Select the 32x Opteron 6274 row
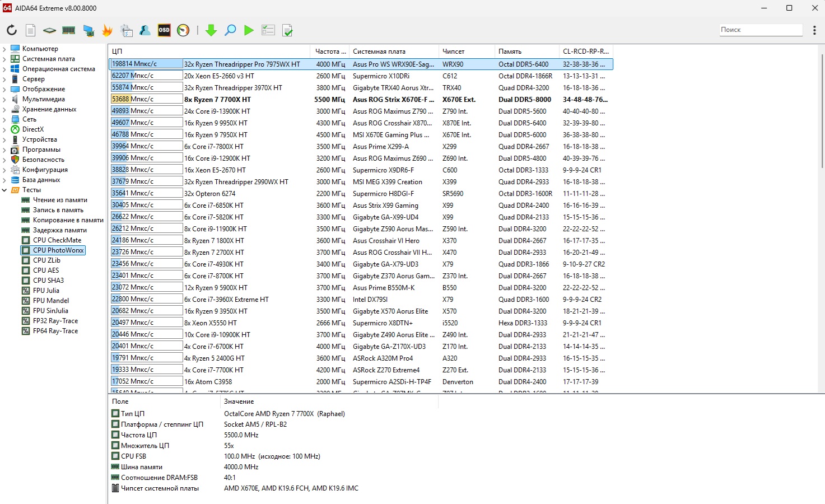 pyautogui.click(x=361, y=194)
